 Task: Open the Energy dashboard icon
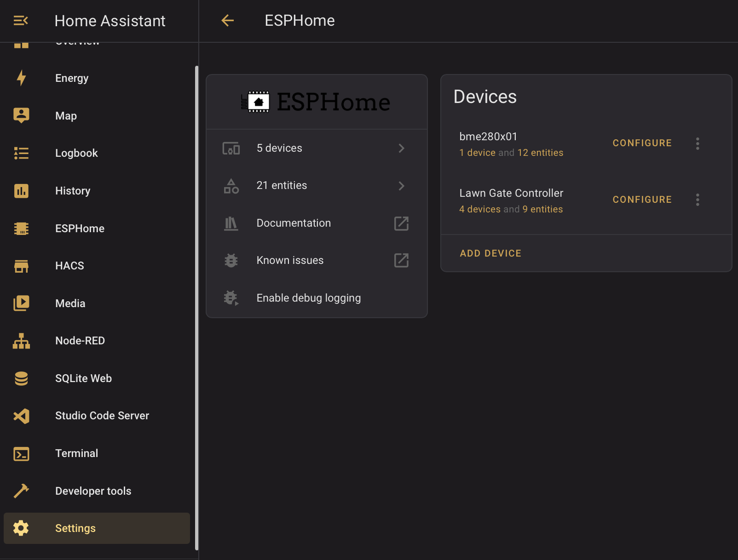pyautogui.click(x=21, y=78)
